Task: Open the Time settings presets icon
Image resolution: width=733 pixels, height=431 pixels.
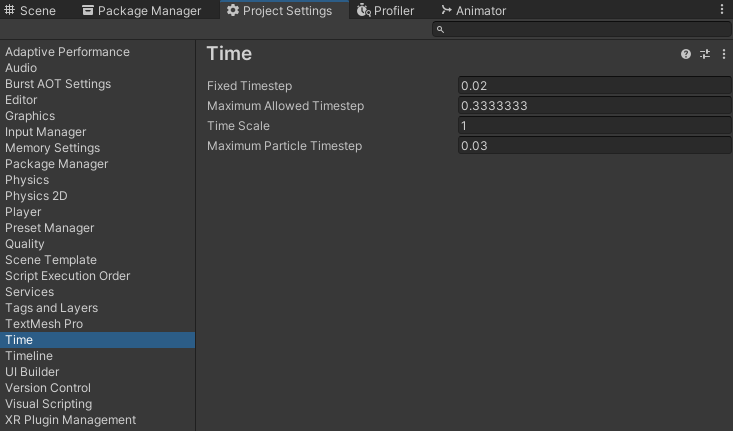Action: (x=705, y=54)
